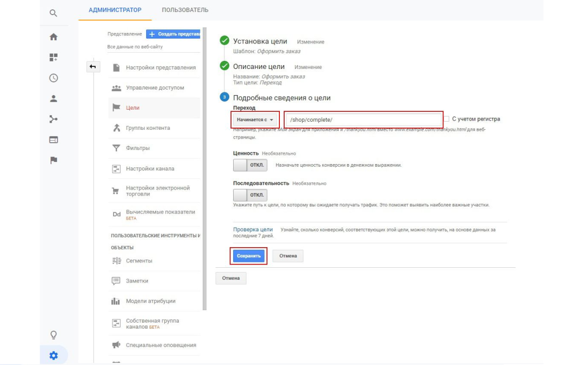588x365 pixels.
Task: Open the Discover lightbulb icon
Action: [x=54, y=335]
